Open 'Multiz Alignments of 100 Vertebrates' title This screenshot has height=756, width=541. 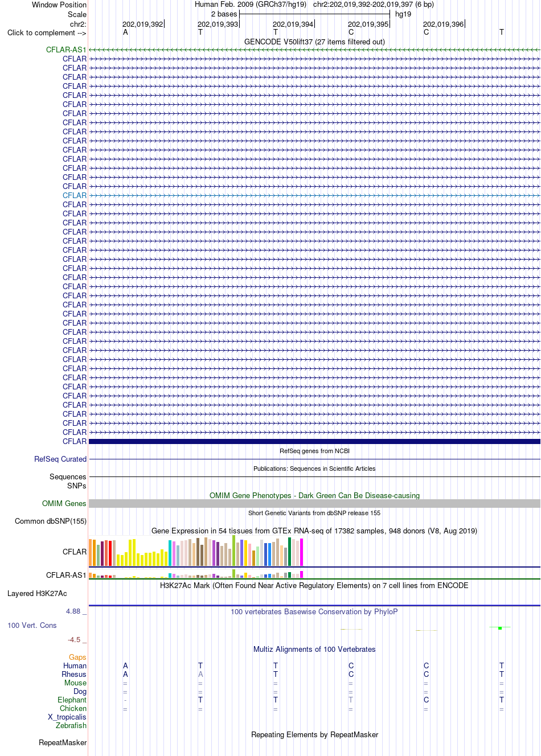(x=314, y=649)
